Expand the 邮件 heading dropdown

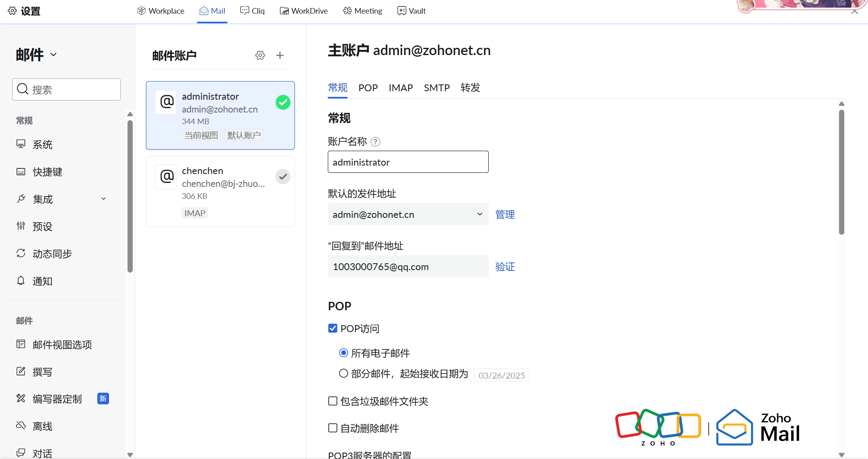[x=53, y=55]
